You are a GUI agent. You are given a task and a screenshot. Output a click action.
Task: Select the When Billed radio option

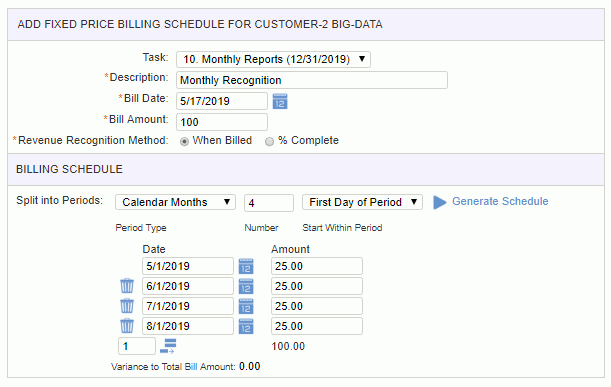[184, 141]
